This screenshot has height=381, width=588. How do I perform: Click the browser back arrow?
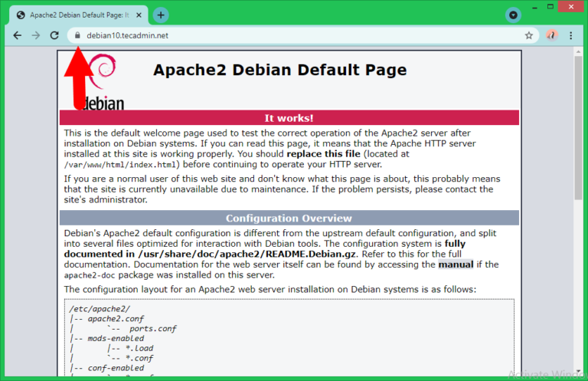coord(17,35)
